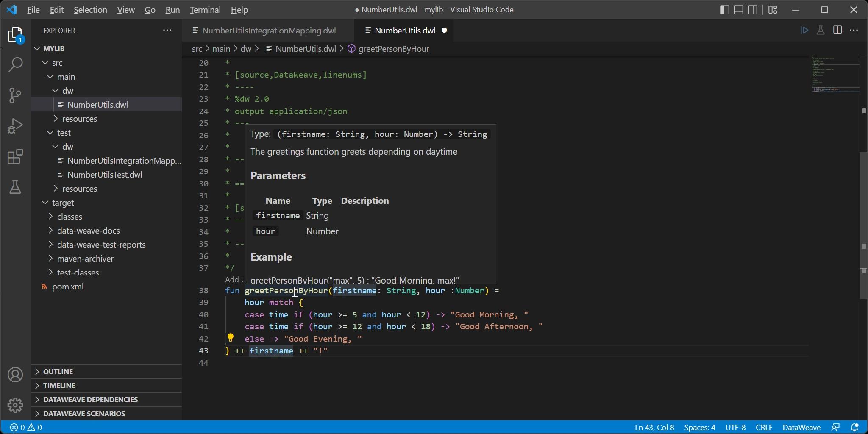Open the Terminal menu
Image resolution: width=868 pixels, height=434 pixels.
point(205,10)
